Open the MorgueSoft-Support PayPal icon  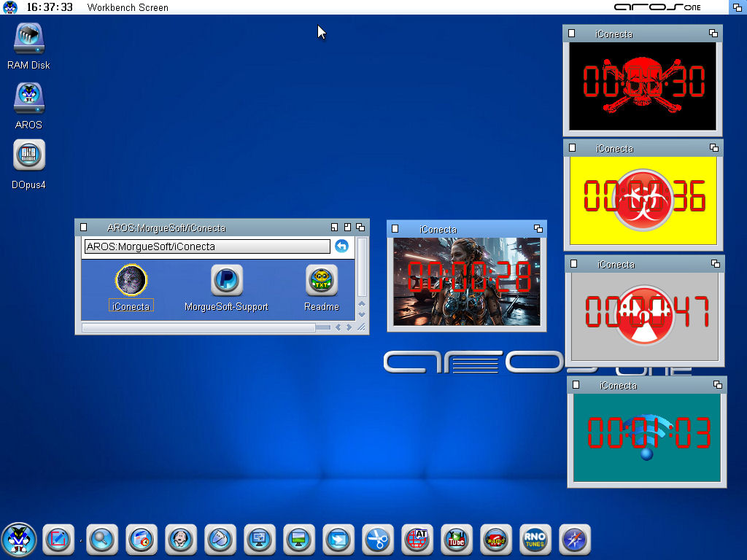226,280
